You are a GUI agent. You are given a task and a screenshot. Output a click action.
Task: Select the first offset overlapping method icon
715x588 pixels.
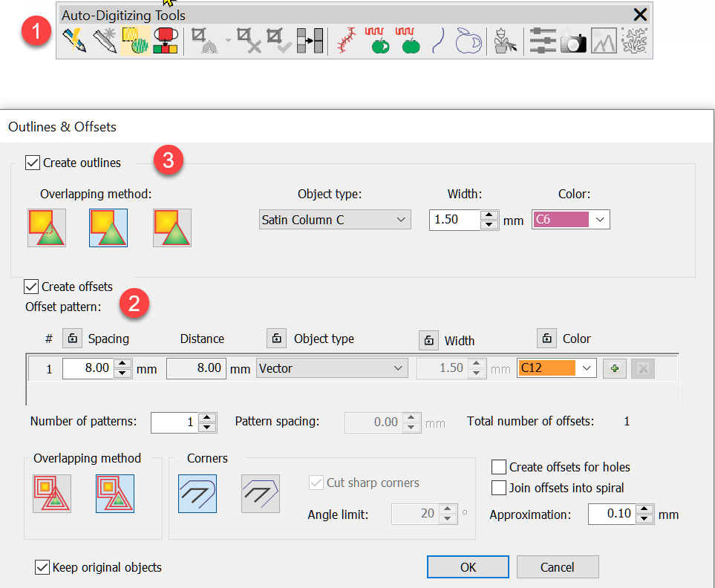point(52,494)
